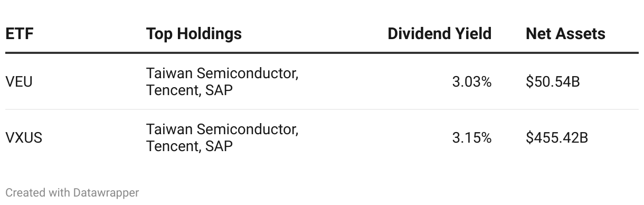Image resolution: width=644 pixels, height=205 pixels.
Task: Open the Created with Datawrapper link
Action: [x=72, y=193]
